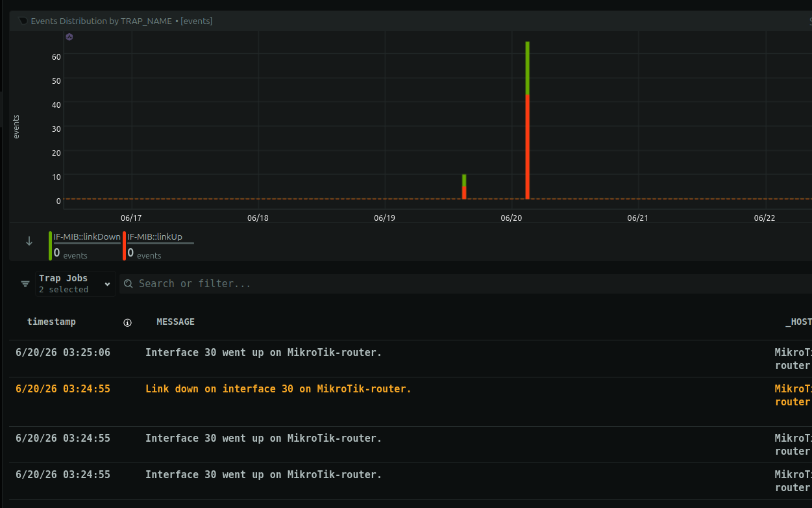Click the 06/22 date label on the chart axis
The image size is (812, 508).
[x=764, y=218]
